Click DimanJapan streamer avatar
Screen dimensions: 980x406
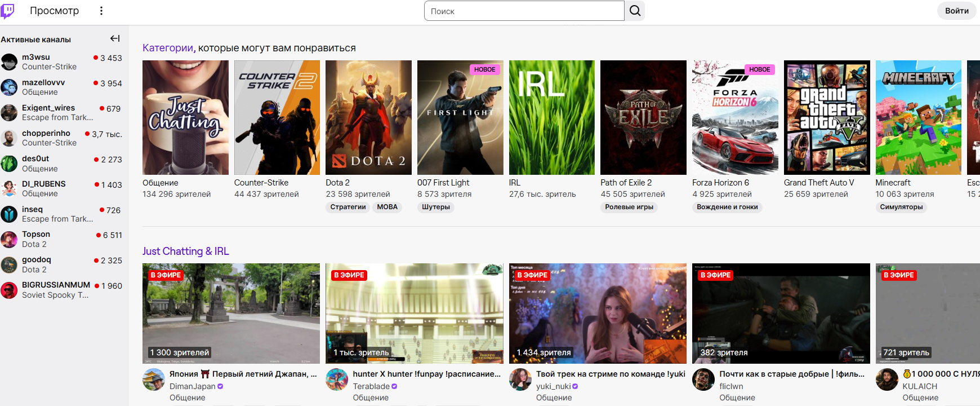154,379
